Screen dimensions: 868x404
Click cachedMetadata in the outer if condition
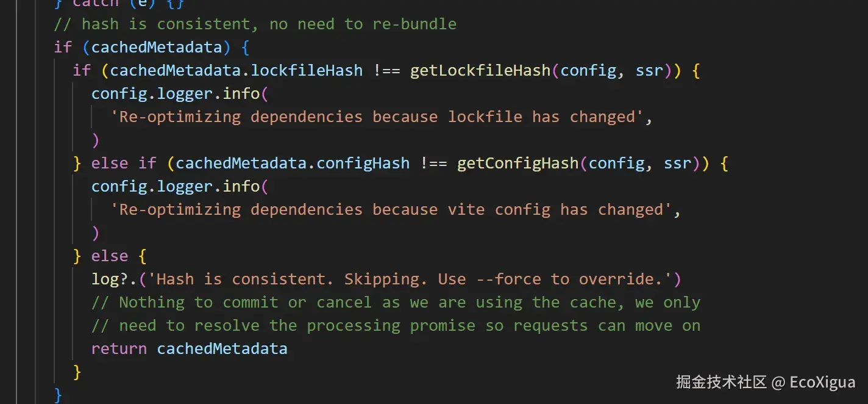coord(156,47)
